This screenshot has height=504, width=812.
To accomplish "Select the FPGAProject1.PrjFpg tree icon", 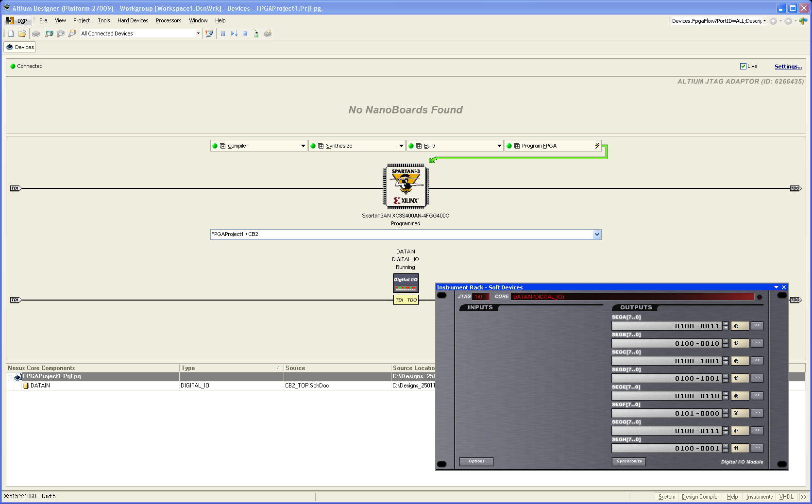I will click(x=18, y=377).
